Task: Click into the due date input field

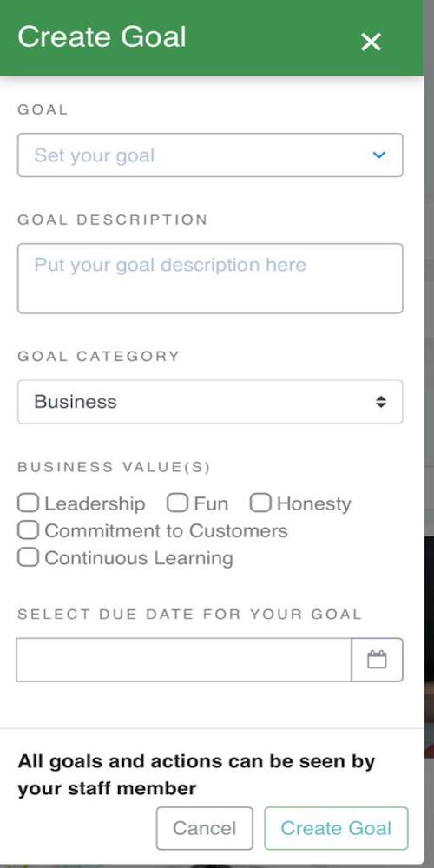Action: coord(184,660)
